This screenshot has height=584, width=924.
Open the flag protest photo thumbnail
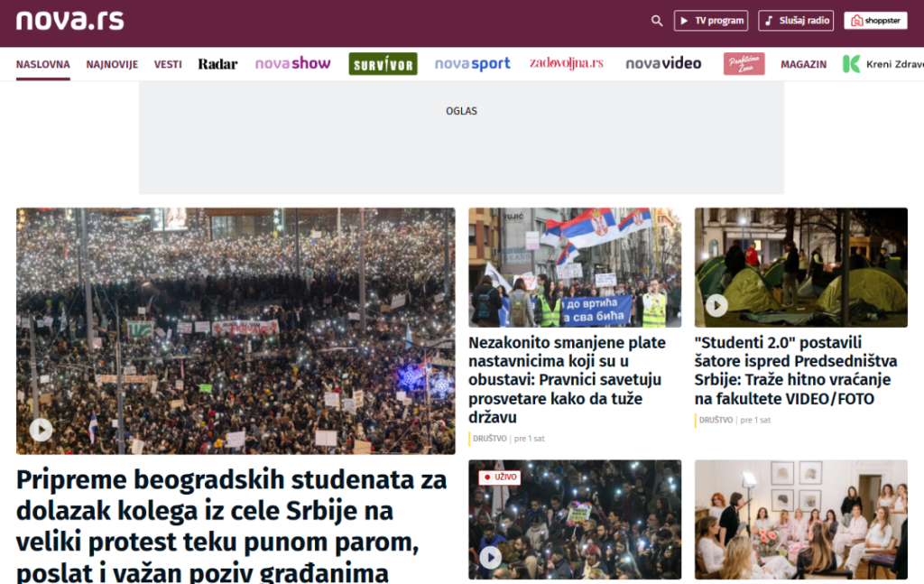pos(575,267)
